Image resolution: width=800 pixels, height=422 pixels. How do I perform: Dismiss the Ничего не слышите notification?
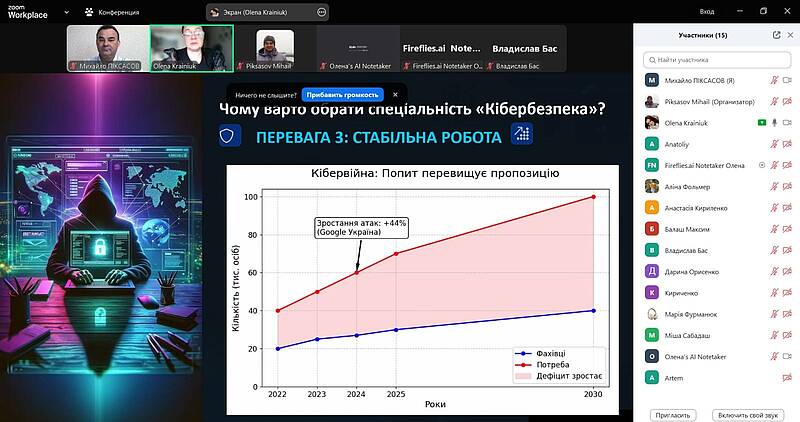pos(395,95)
